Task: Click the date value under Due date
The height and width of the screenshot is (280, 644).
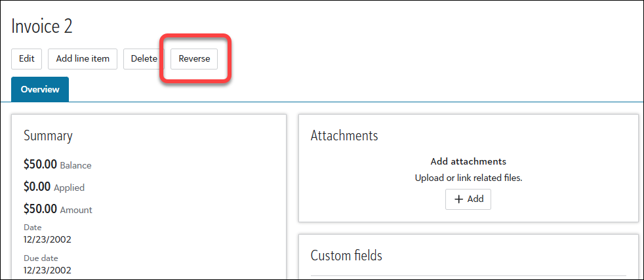Action: tap(47, 270)
